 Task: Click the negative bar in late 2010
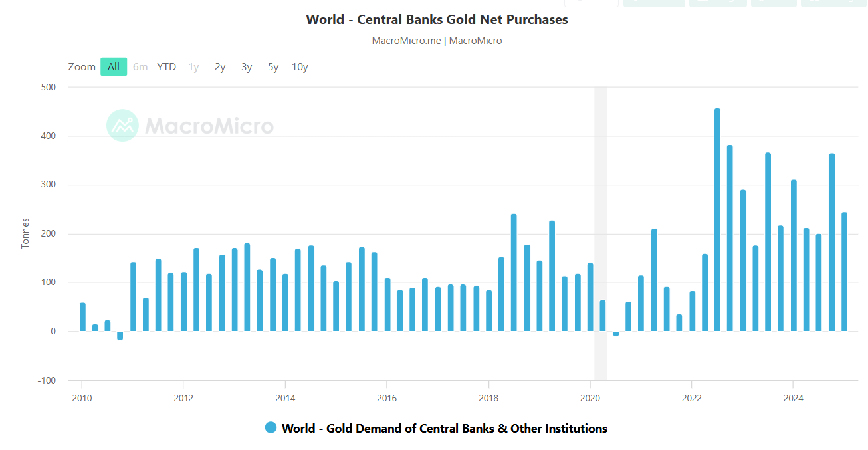coord(120,336)
